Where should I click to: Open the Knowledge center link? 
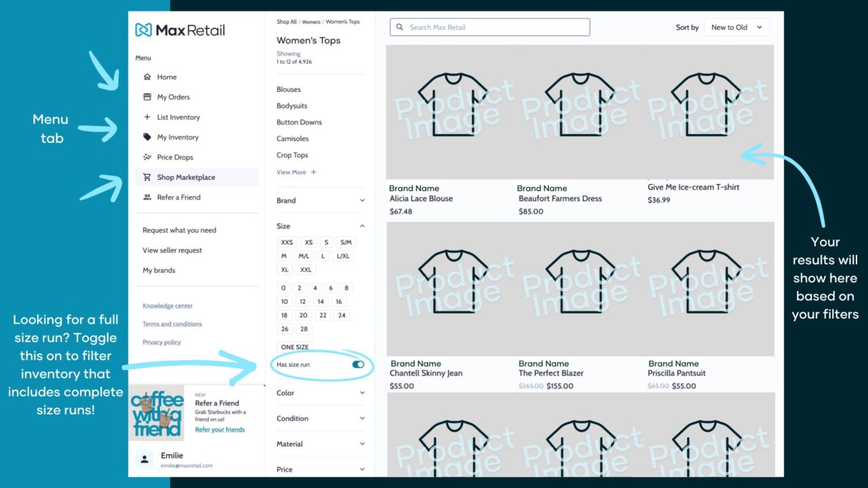pos(167,305)
